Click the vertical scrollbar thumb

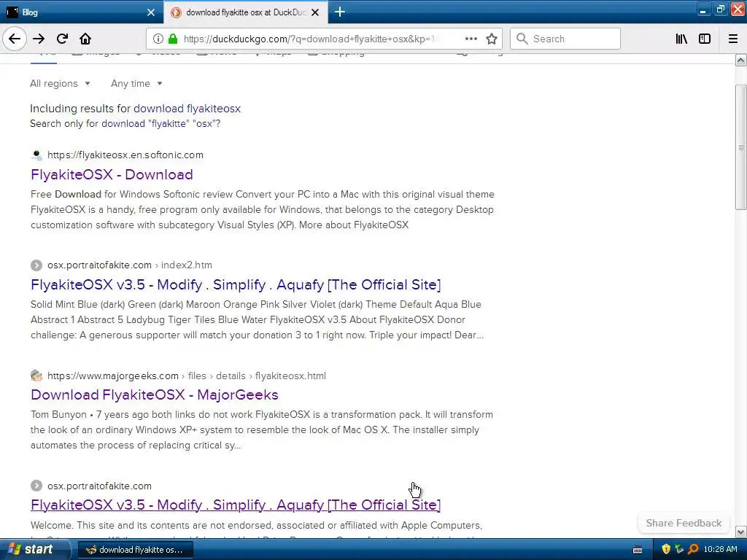(741, 147)
